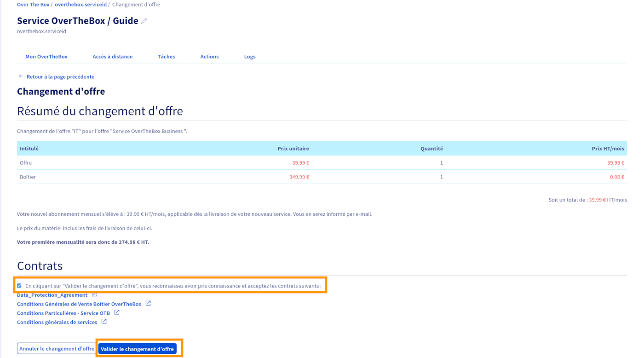Click external-link icon beside Data_Protection_Agreement
The width and height of the screenshot is (644, 358).
[94, 295]
